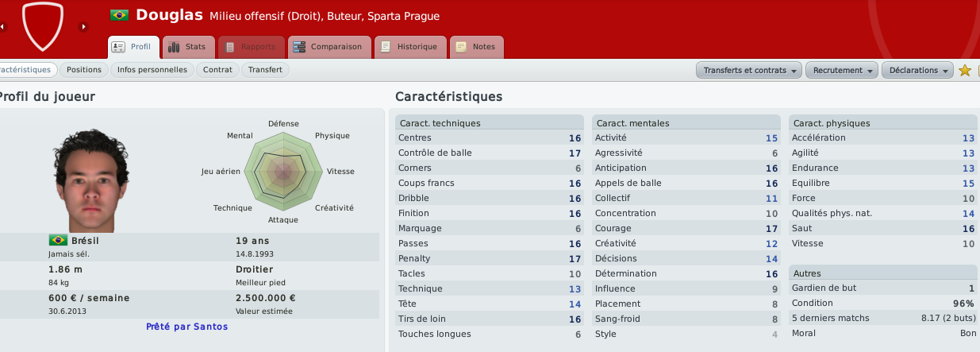Click the Comparaison tab icon

point(299,47)
